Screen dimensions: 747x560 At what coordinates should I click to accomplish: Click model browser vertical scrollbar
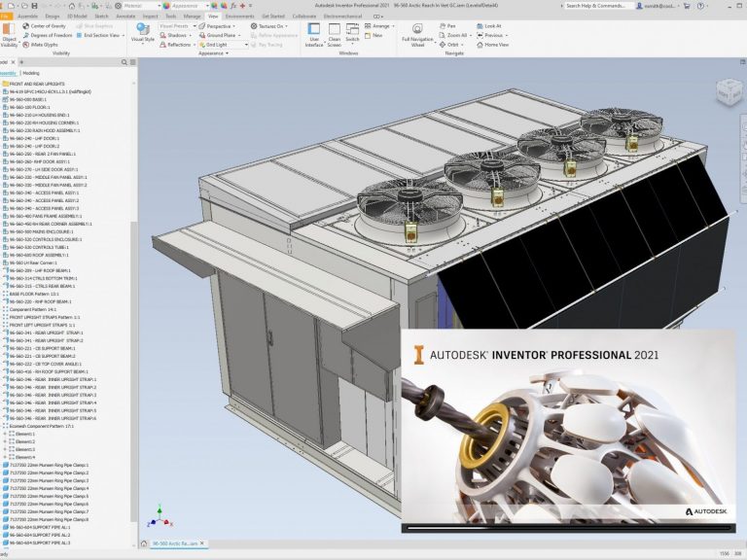133,371
